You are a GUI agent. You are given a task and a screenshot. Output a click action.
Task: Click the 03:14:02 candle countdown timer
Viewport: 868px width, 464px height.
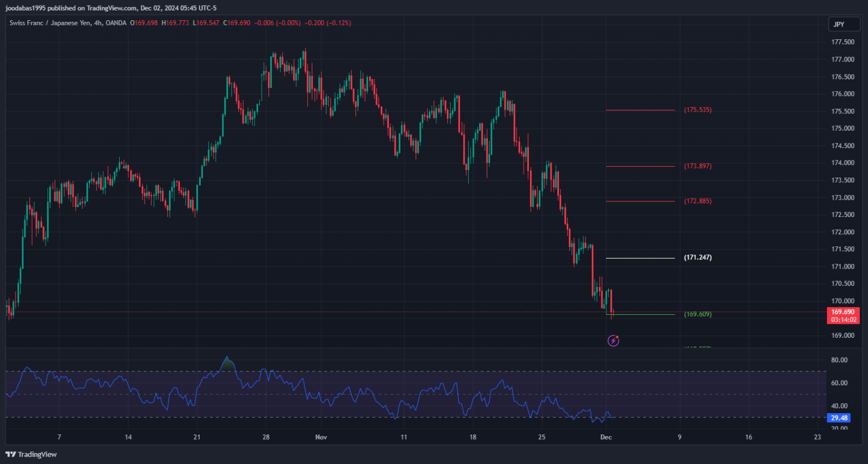[844, 319]
